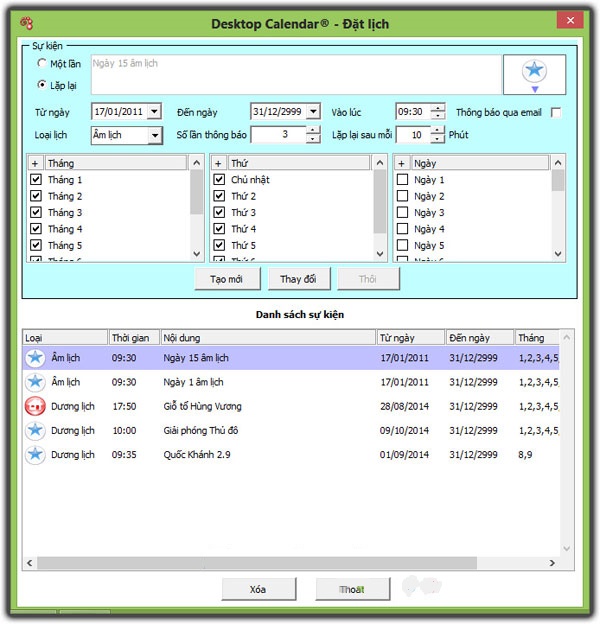Click down arrow of Thứ list scrollbar
Screen dimensions: 600x624
[380, 254]
